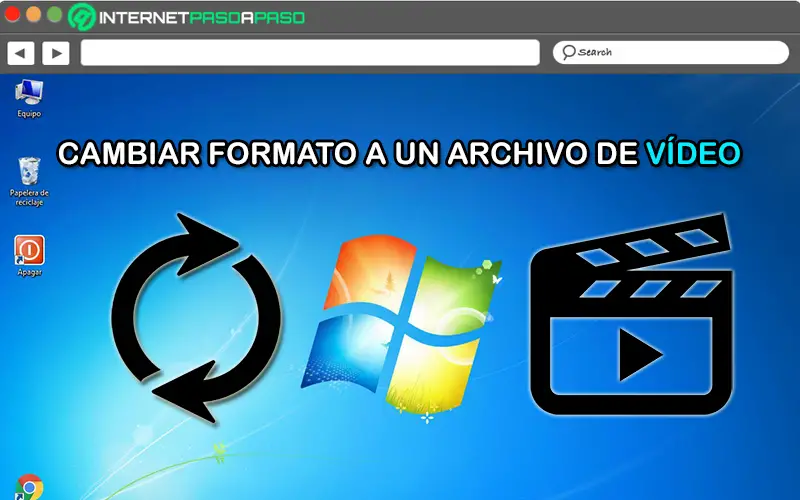Click the circular refresh arrows graphic

196,317
